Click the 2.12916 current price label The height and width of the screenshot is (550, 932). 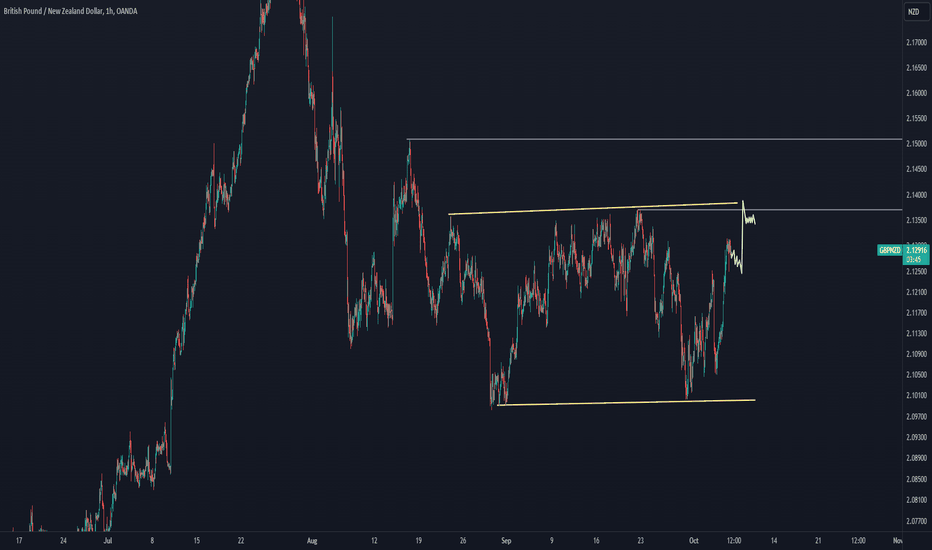coord(916,250)
